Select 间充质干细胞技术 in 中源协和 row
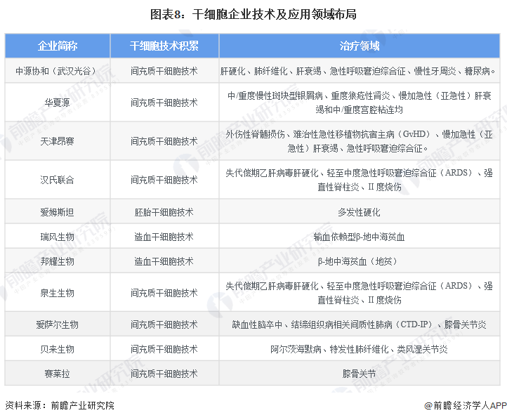The width and height of the screenshot is (507, 420). (x=164, y=71)
